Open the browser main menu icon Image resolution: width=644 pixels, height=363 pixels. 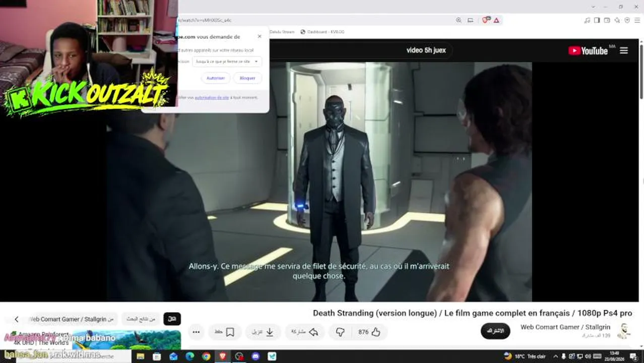point(637,20)
